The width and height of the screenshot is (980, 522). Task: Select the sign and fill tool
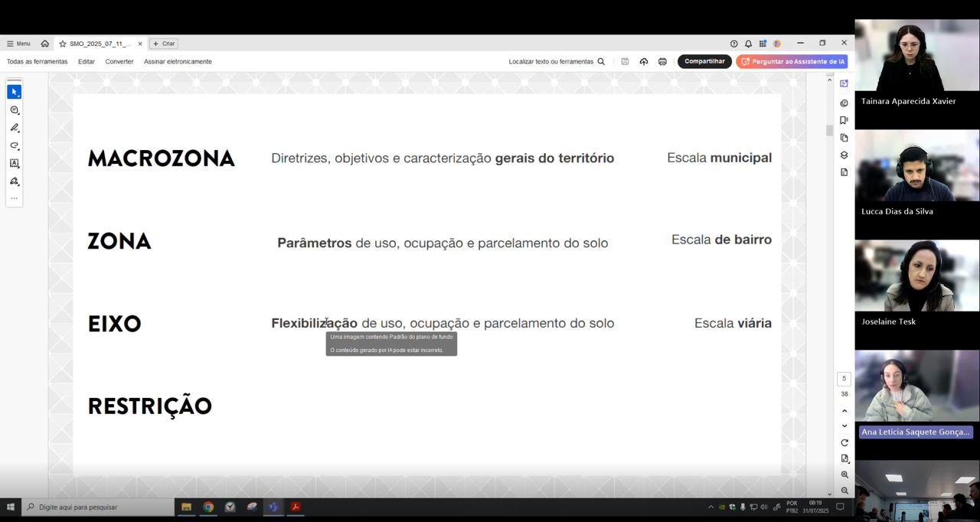pos(15,181)
